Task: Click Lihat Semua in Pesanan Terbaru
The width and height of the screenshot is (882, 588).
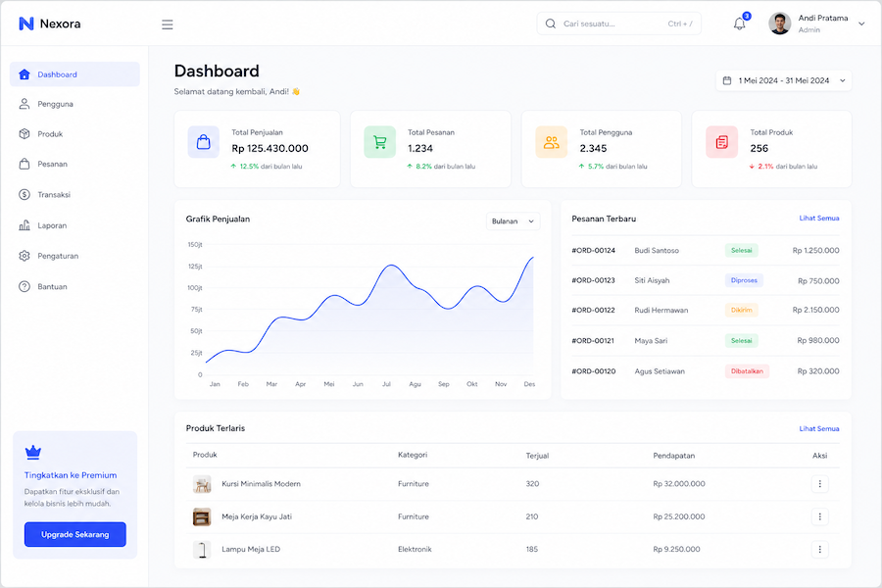Action: pos(819,219)
